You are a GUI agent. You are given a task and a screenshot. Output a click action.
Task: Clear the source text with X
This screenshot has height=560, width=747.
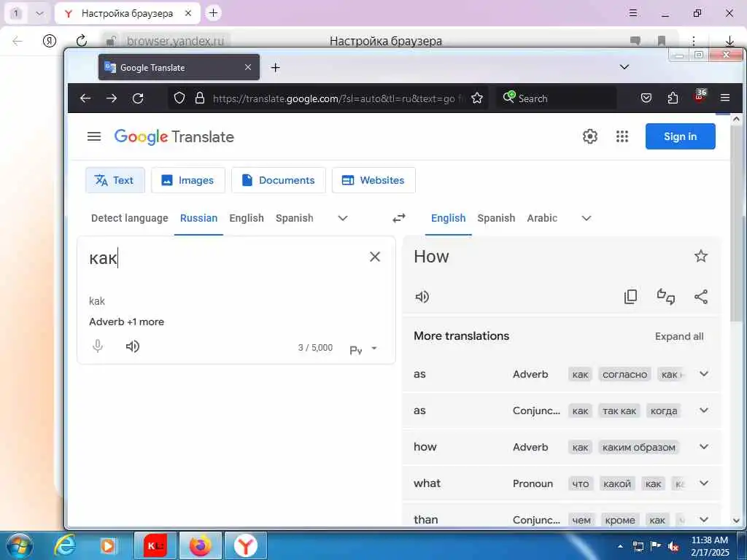375,257
